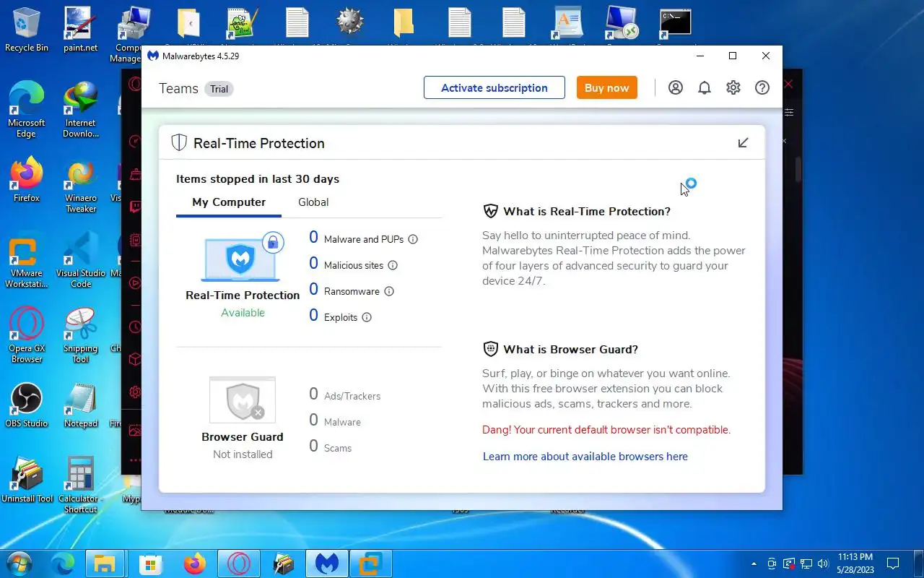Open Recycle Bin on the desktop
Image resolution: width=924 pixels, height=578 pixels.
coord(27,30)
